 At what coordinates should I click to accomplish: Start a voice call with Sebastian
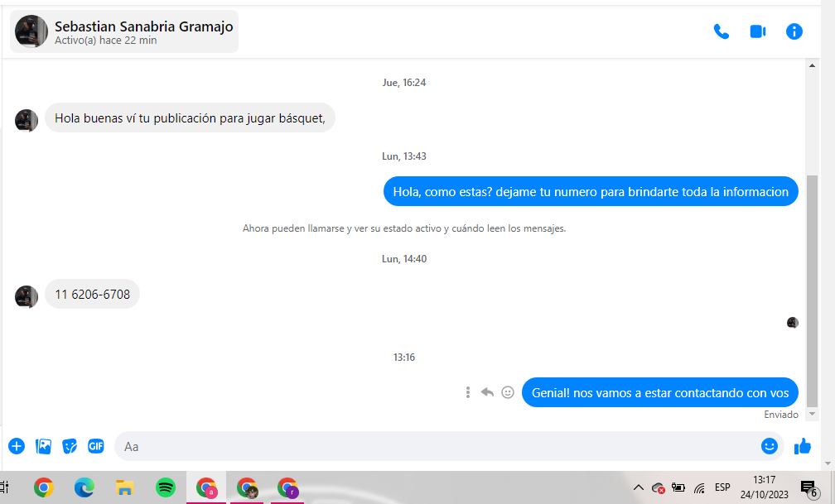click(x=721, y=32)
